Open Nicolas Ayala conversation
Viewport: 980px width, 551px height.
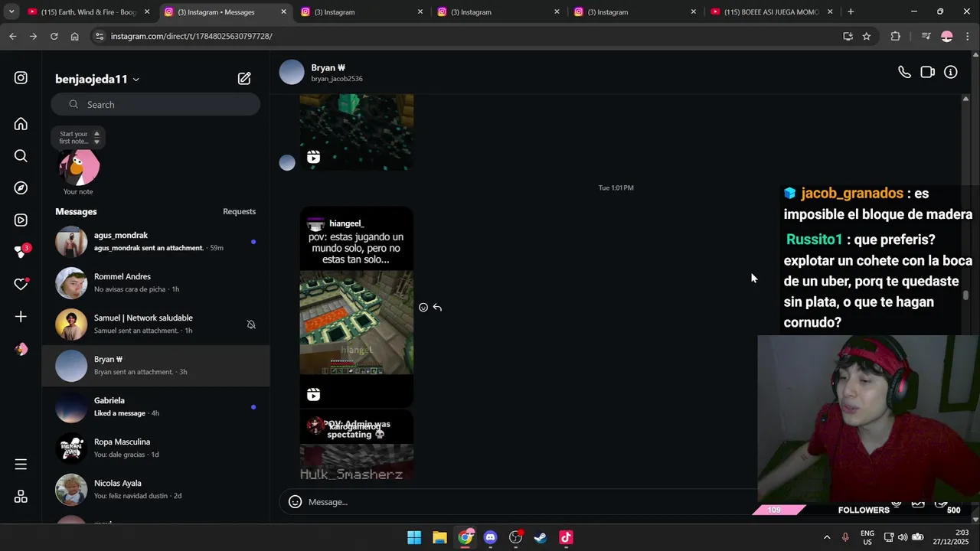coord(155,490)
